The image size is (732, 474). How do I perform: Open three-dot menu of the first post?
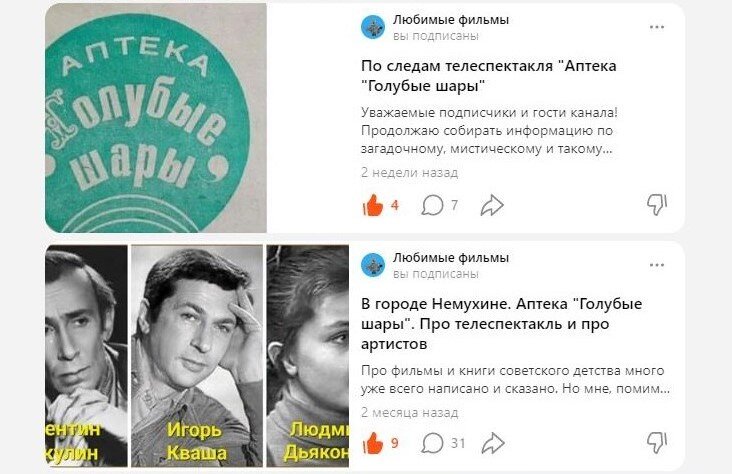657,27
